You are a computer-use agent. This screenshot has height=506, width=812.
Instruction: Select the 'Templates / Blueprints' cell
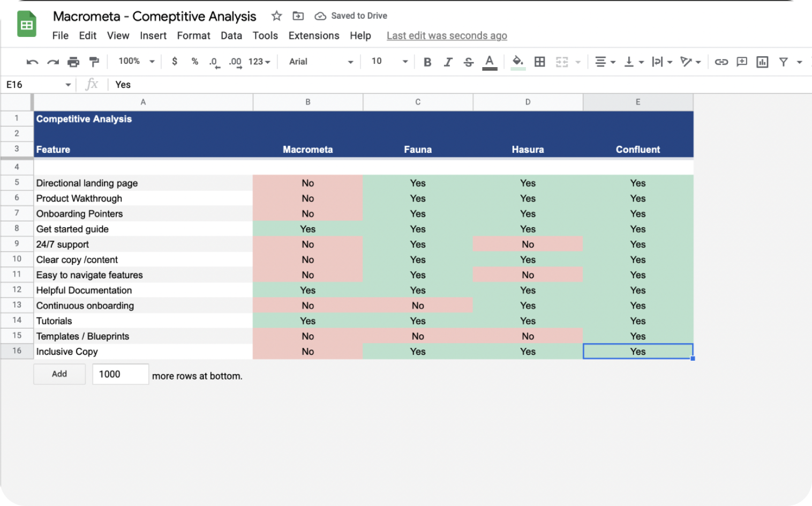[x=143, y=336]
